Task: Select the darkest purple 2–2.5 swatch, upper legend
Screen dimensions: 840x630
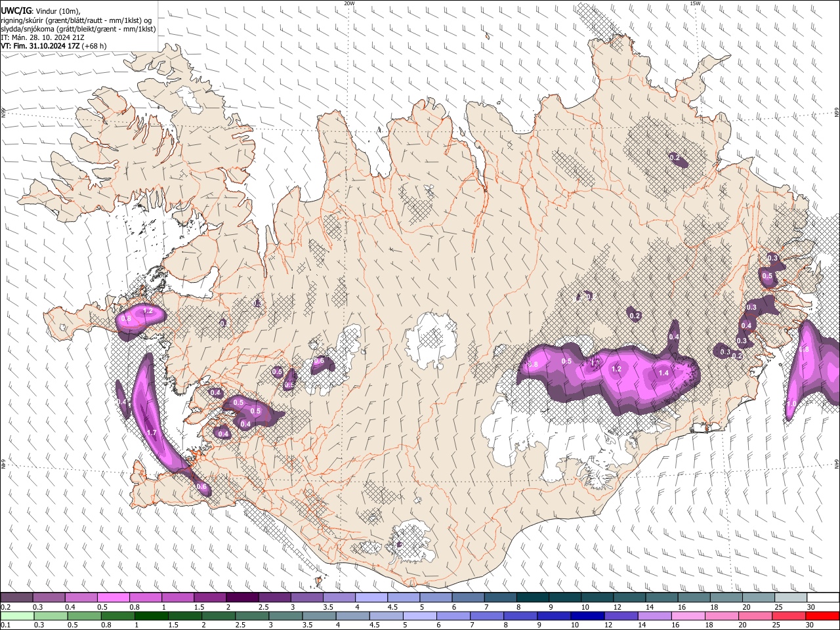Action: pyautogui.click(x=242, y=598)
